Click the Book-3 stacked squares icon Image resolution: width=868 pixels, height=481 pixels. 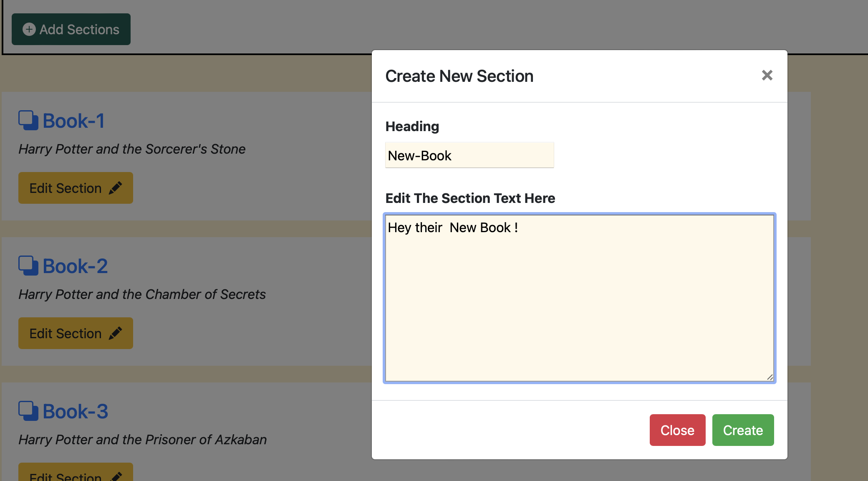pyautogui.click(x=28, y=411)
